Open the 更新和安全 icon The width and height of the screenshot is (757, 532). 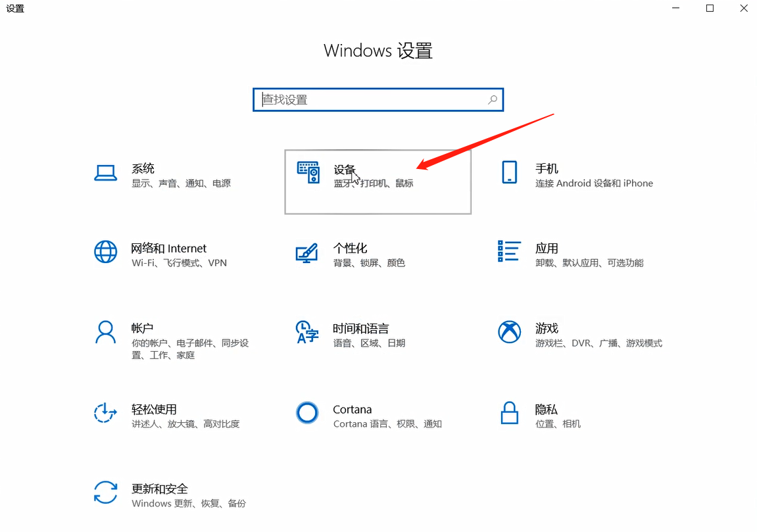pos(105,493)
